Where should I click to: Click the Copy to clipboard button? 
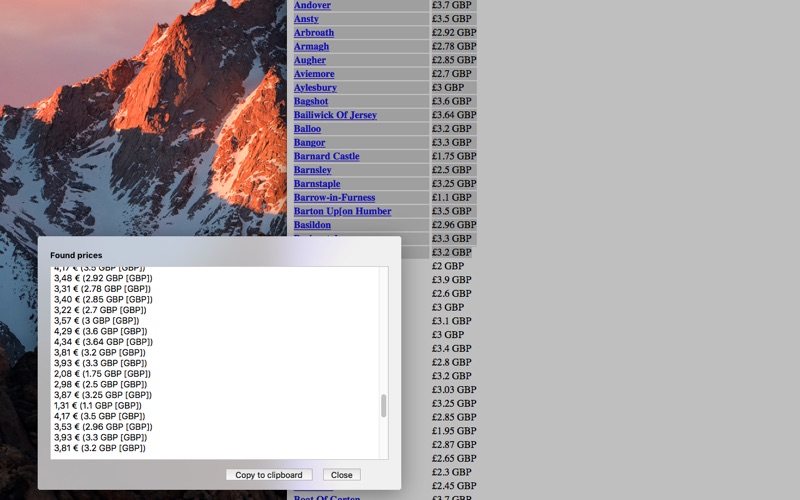(x=269, y=474)
